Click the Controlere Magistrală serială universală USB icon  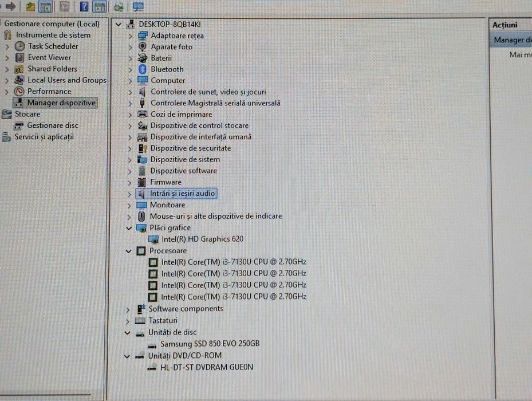142,103
